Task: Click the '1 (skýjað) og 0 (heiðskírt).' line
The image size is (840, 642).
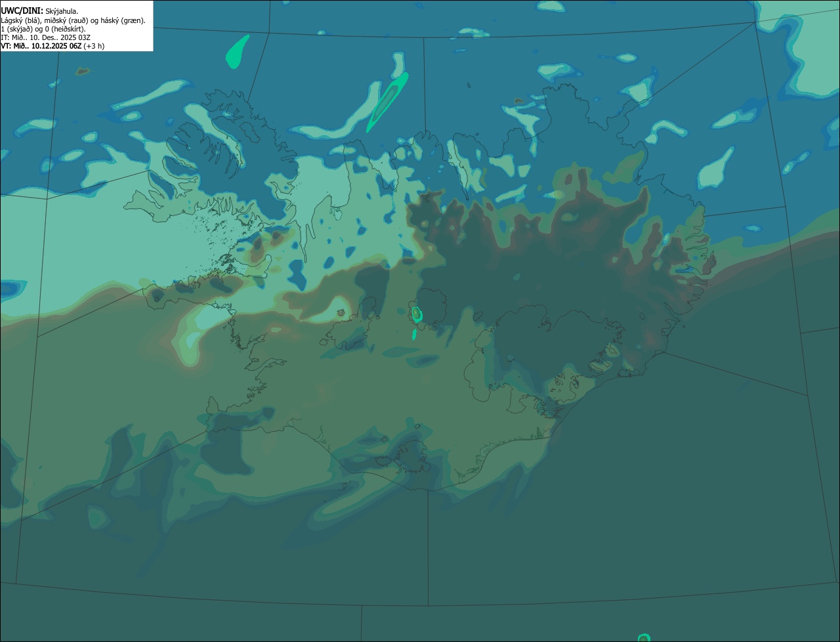Action: click(x=43, y=29)
